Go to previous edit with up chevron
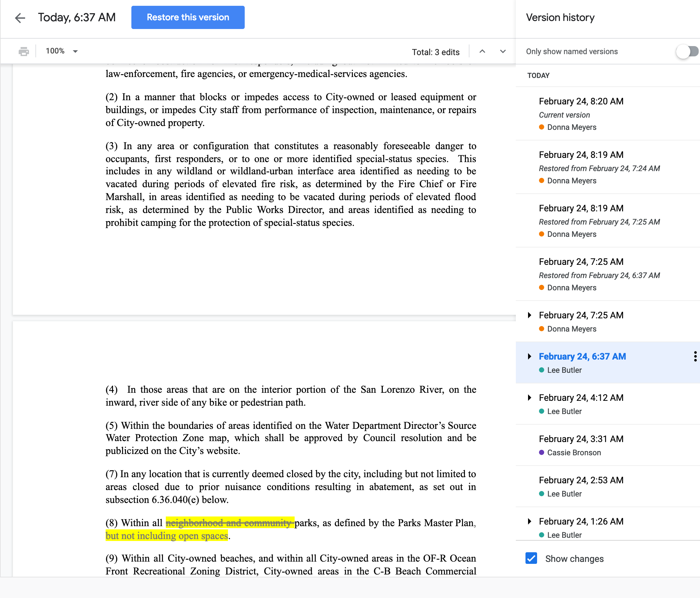Image resolution: width=700 pixels, height=598 pixels. pos(482,51)
